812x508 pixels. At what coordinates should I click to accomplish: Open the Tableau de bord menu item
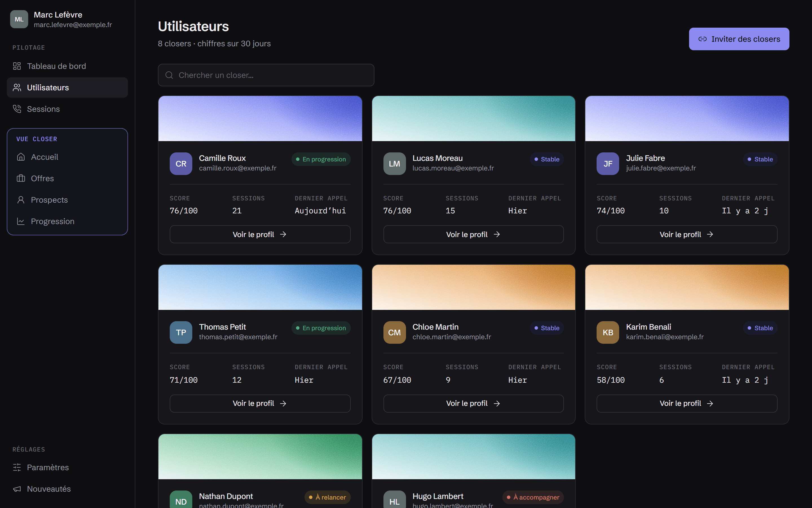pos(67,66)
